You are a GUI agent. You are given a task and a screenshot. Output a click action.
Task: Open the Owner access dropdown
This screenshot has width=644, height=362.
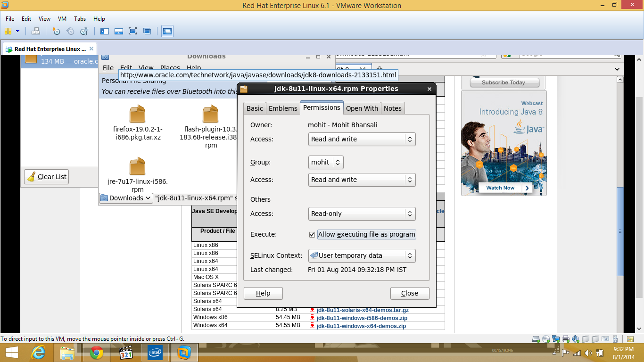tap(362, 139)
